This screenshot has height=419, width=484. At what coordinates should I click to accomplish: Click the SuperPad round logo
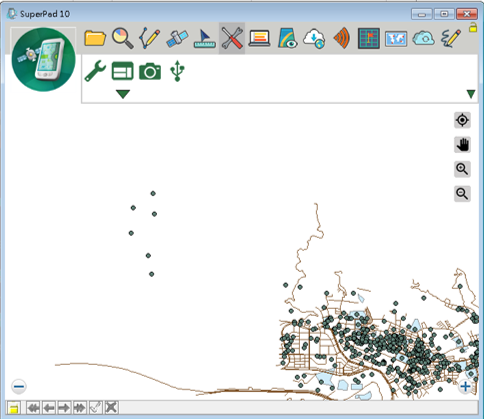pos(44,59)
